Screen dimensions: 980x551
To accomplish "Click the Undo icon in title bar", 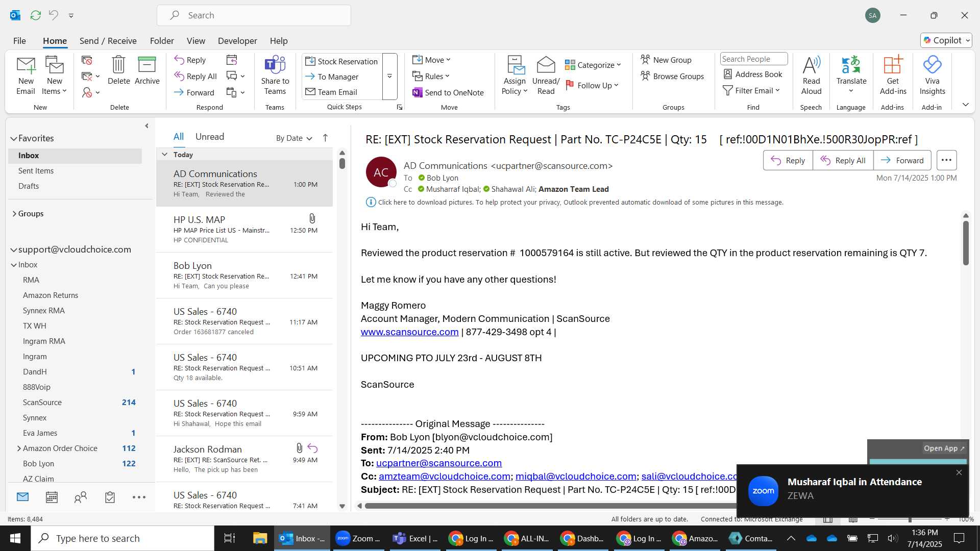I will click(54, 15).
